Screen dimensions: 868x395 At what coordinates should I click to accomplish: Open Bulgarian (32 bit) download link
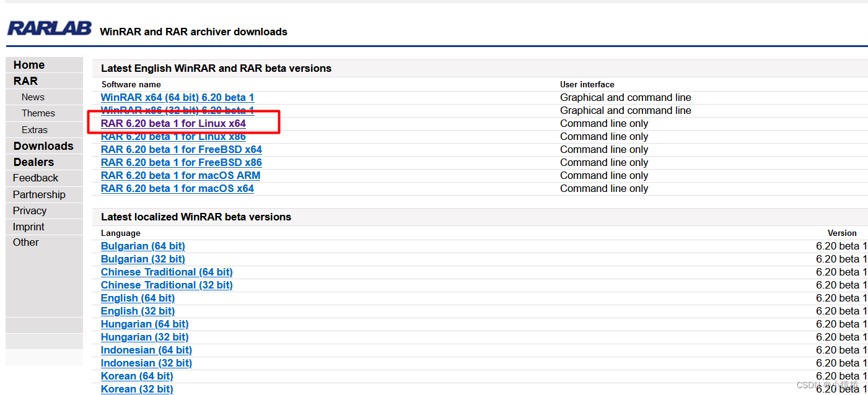(x=143, y=259)
